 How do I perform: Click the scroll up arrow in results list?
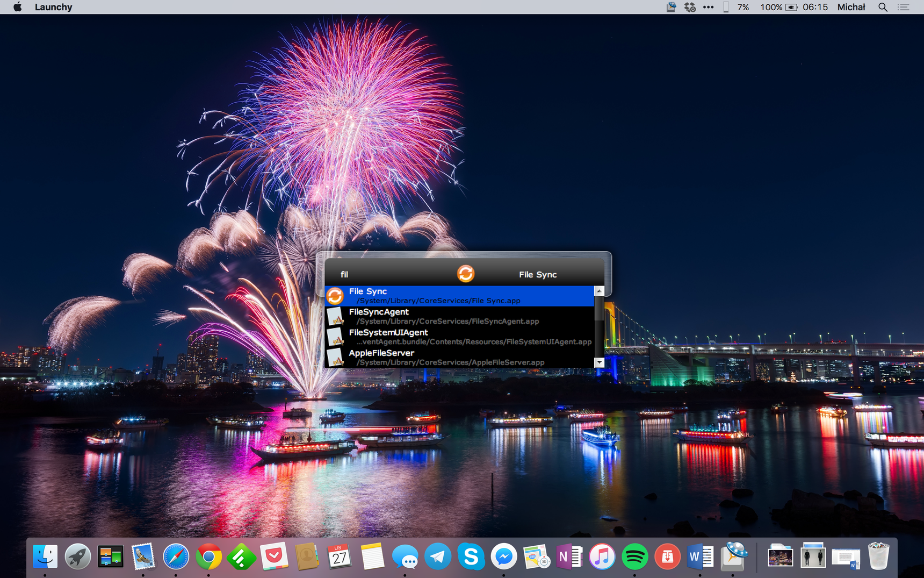[599, 291]
